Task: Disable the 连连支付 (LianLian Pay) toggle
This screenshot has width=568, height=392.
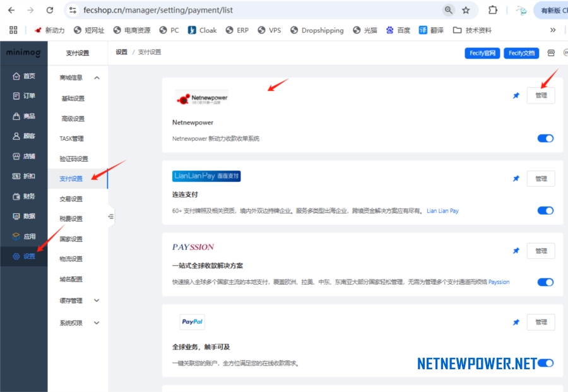Action: click(544, 211)
